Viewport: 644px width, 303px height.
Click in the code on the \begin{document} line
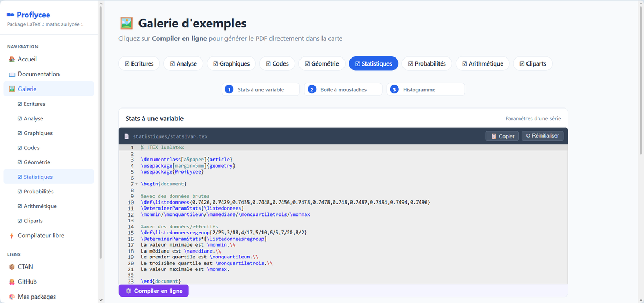click(x=163, y=184)
